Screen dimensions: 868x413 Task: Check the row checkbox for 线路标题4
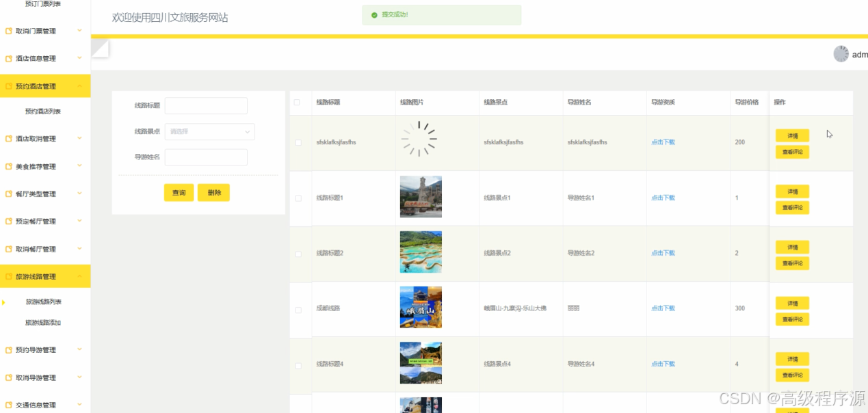pos(298,366)
